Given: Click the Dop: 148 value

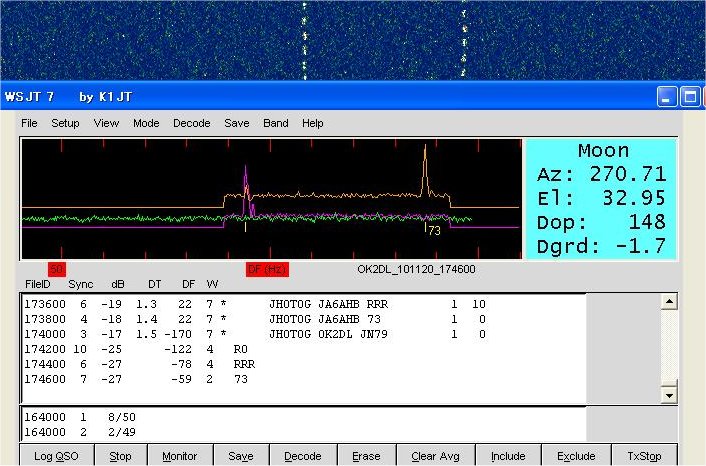Looking at the screenshot, I should tap(601, 222).
